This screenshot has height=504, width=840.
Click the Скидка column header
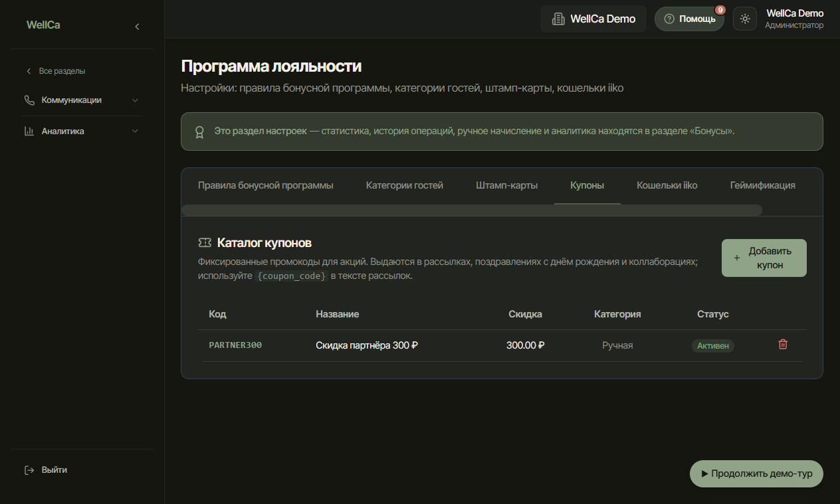click(525, 314)
